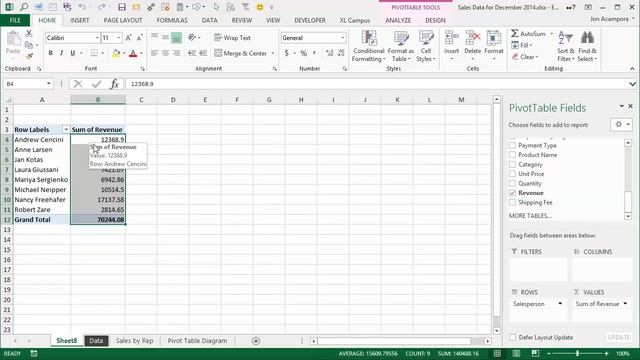Switch to the ANALYZE ribbon tab
Screen dimensions: 640x360
coord(398,20)
